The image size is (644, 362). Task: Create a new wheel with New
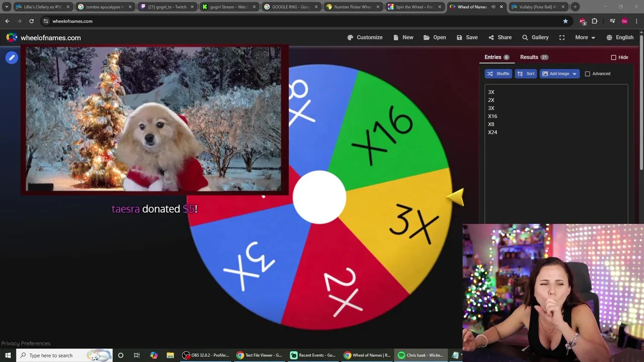tap(403, 38)
